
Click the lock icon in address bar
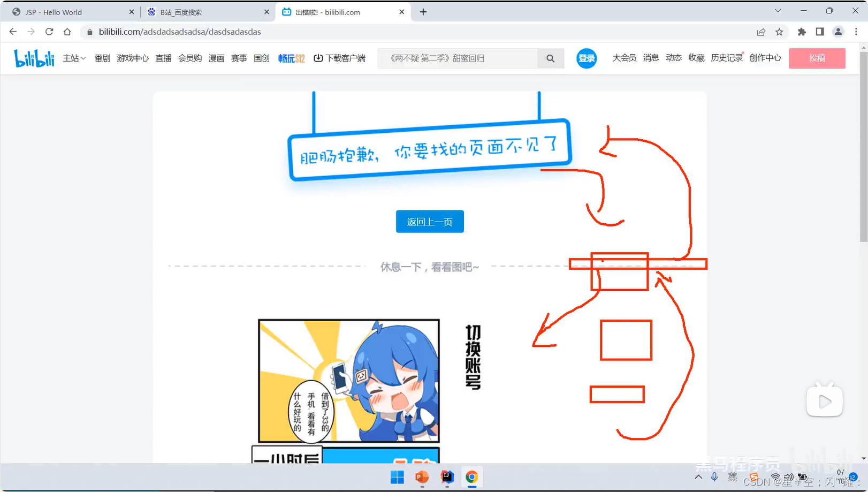[x=89, y=32]
